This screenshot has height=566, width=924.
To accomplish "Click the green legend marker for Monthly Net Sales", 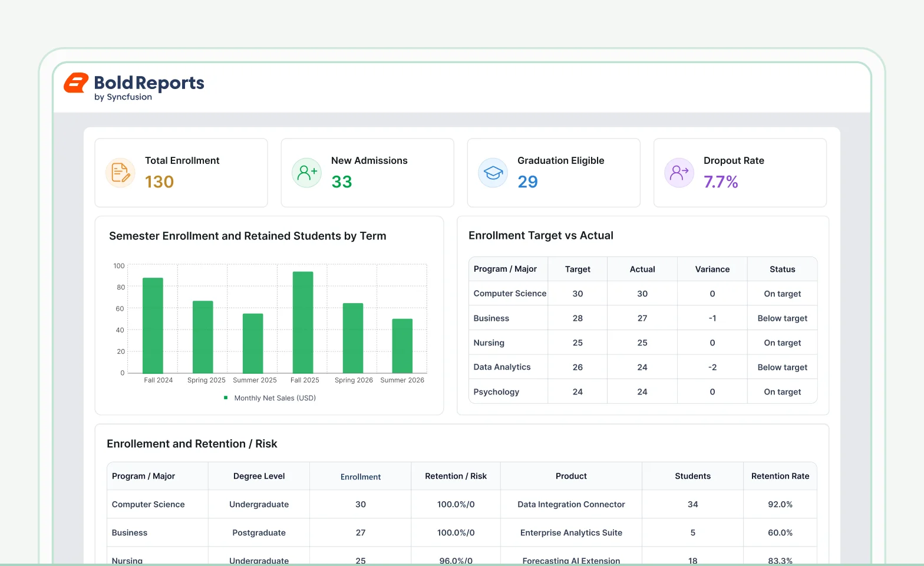I will tap(226, 398).
